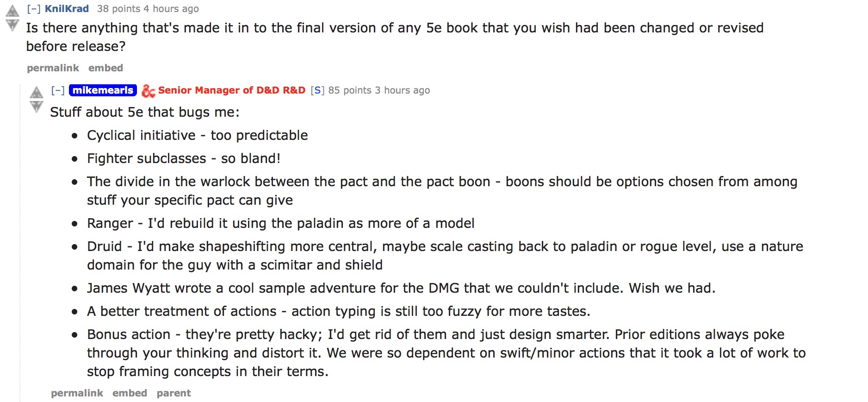Screen dimensions: 868x402
Task: Open mikemearls' user profile
Action: (103, 90)
